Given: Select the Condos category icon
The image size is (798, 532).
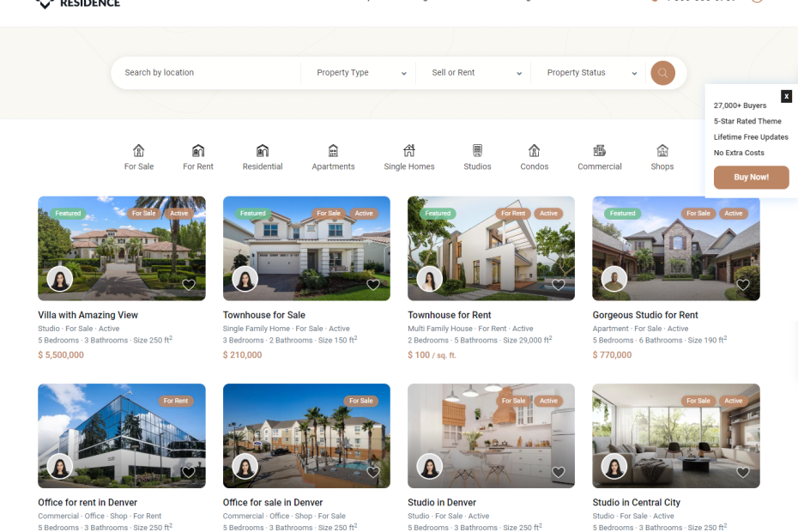Looking at the screenshot, I should 534,151.
